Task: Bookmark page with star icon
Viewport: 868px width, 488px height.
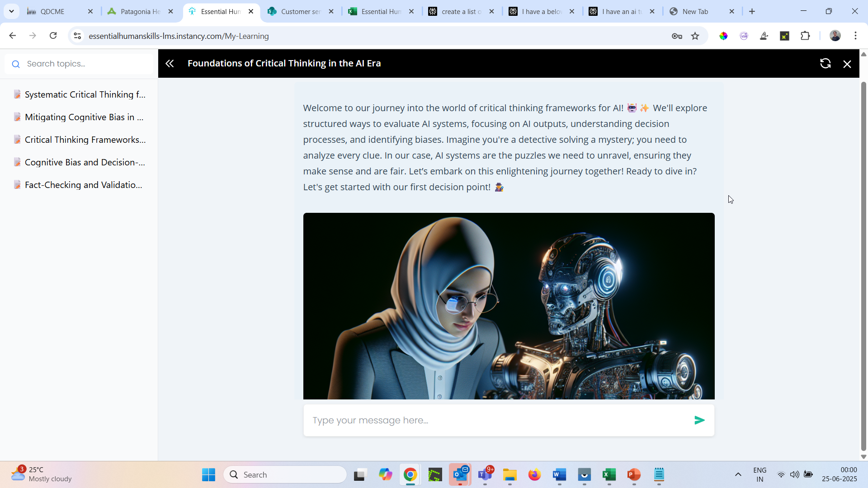Action: point(695,36)
